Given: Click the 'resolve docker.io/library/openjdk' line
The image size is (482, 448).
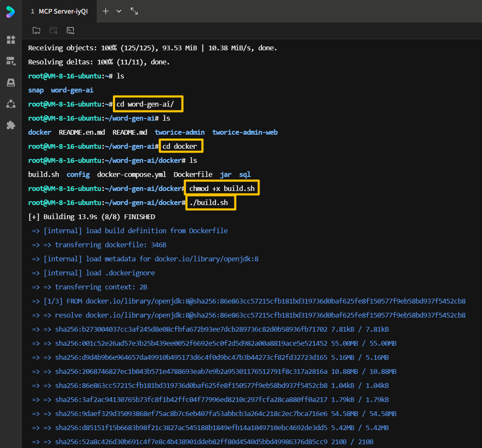Looking at the screenshot, I should (249, 315).
